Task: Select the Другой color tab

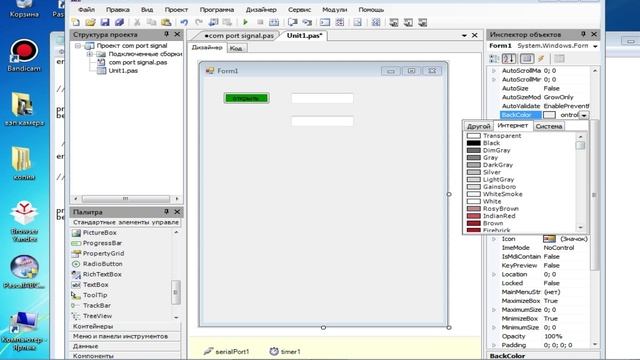Action: click(x=478, y=126)
